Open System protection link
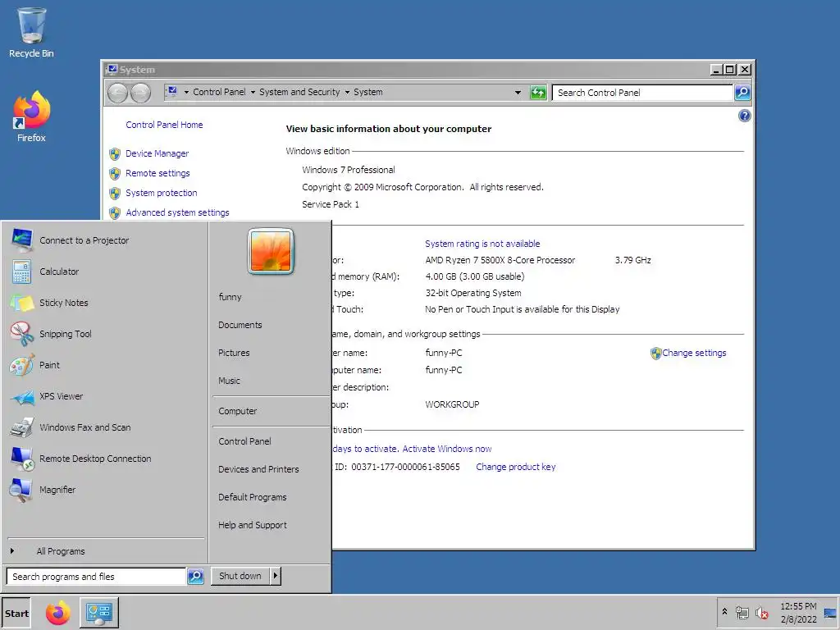The height and width of the screenshot is (630, 840). (x=162, y=193)
